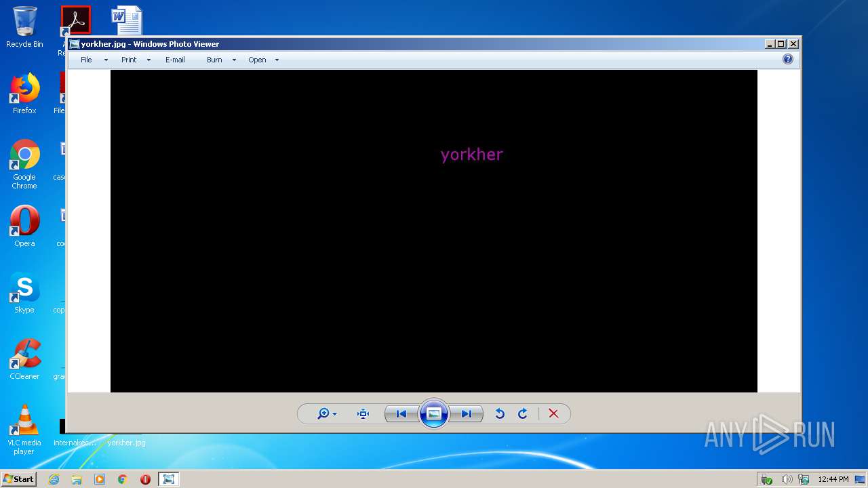Minimize the Photo Viewer window
The image size is (868, 488).
click(770, 44)
